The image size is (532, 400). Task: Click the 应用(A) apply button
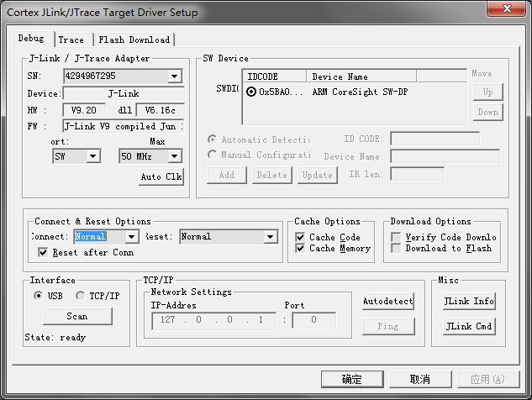point(488,379)
